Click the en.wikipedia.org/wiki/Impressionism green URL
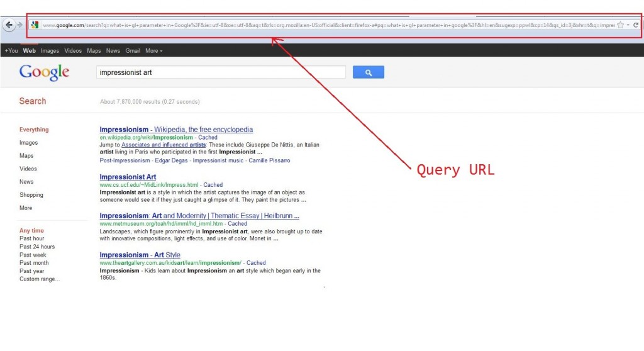The image size is (644, 351). tap(146, 138)
